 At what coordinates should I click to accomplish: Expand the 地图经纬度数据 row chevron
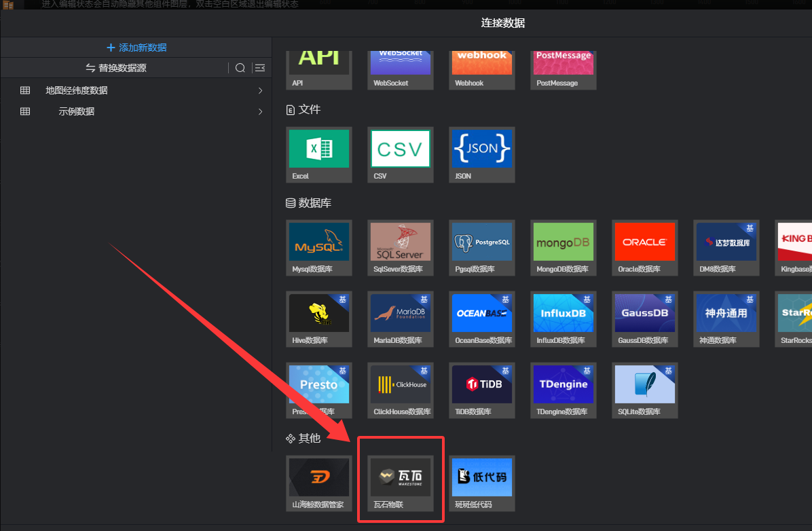pos(260,91)
